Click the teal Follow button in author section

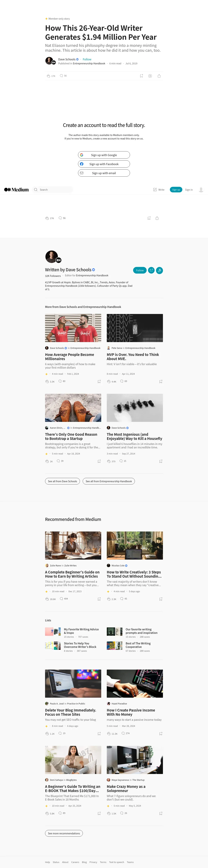coord(140,270)
